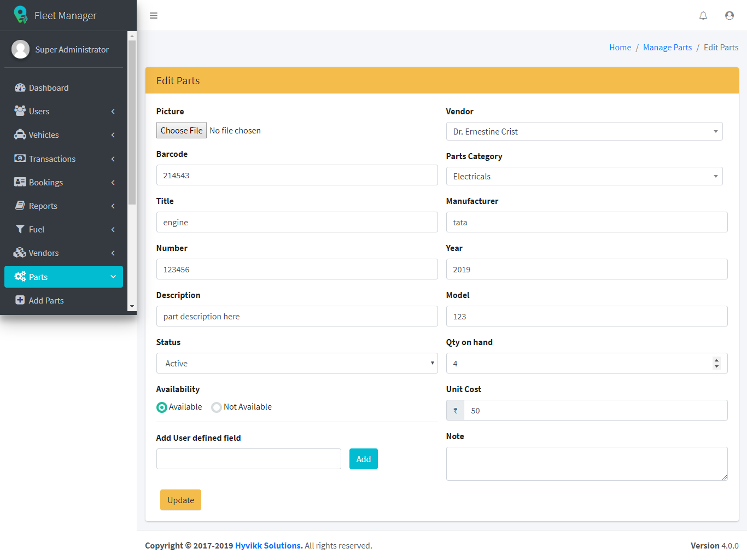Viewport: 747px width, 560px height.
Task: Click the Unit Cost input field
Action: [x=596, y=410]
